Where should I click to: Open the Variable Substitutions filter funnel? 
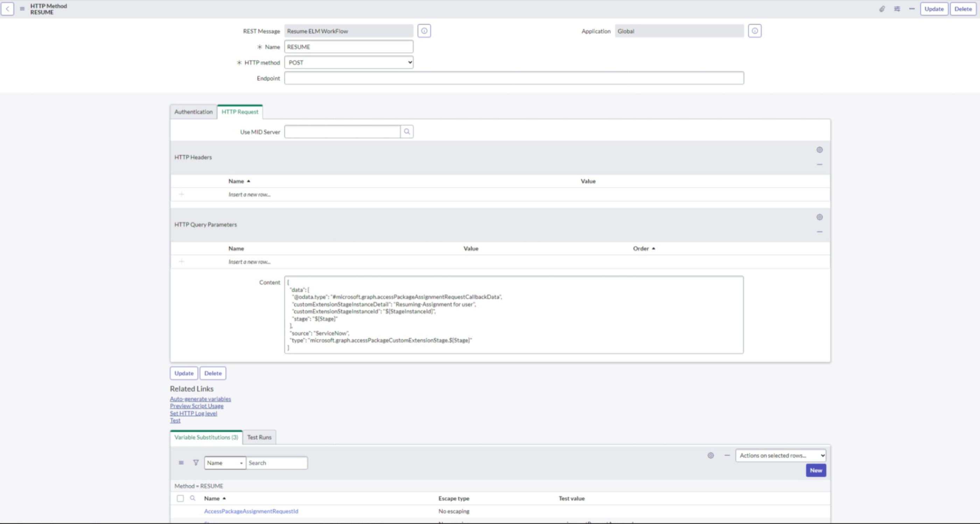click(x=196, y=463)
